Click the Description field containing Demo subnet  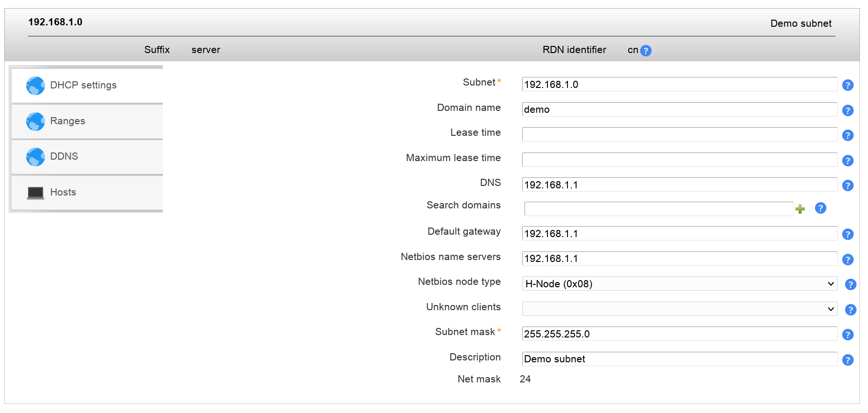(x=679, y=359)
